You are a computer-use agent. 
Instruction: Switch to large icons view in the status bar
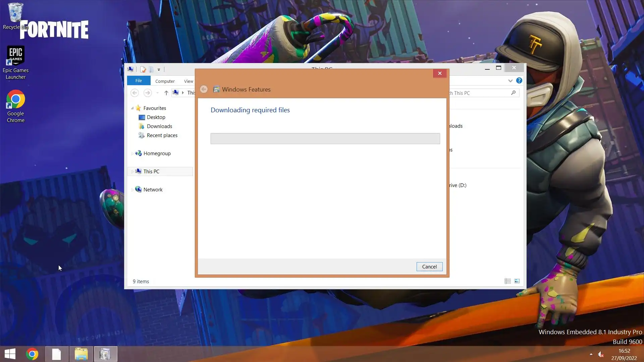point(517,281)
